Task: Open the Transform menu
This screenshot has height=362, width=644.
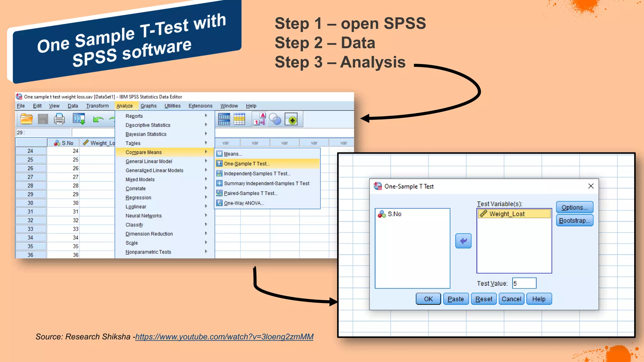Action: pyautogui.click(x=97, y=106)
